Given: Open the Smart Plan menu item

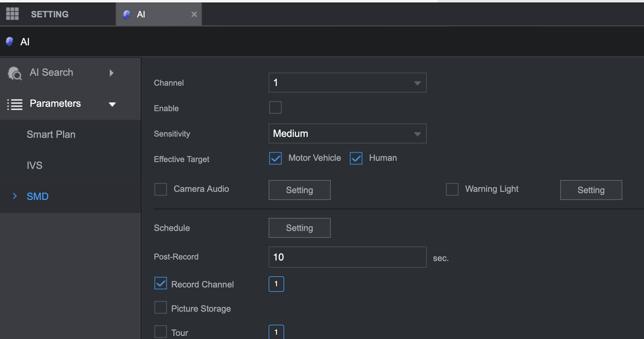Looking at the screenshot, I should (51, 134).
